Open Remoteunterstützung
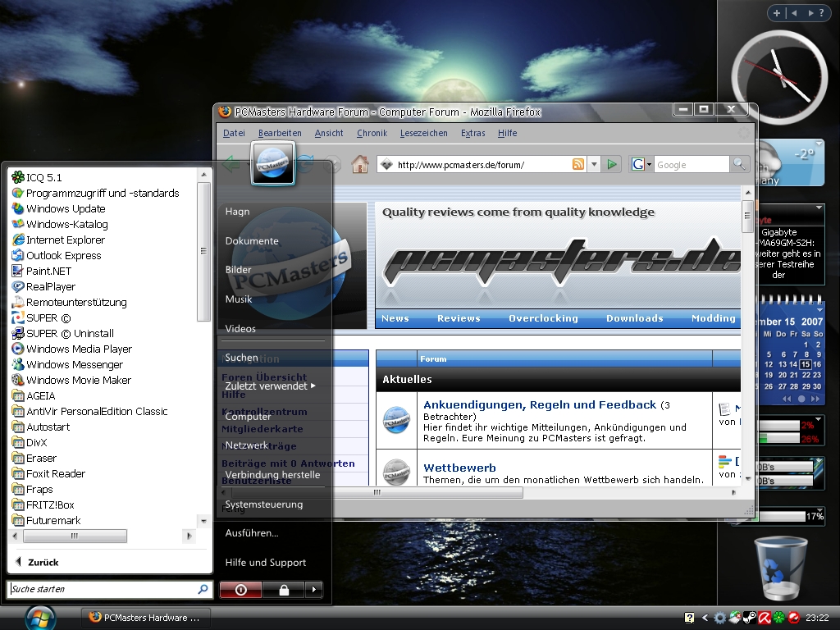 pos(70,302)
